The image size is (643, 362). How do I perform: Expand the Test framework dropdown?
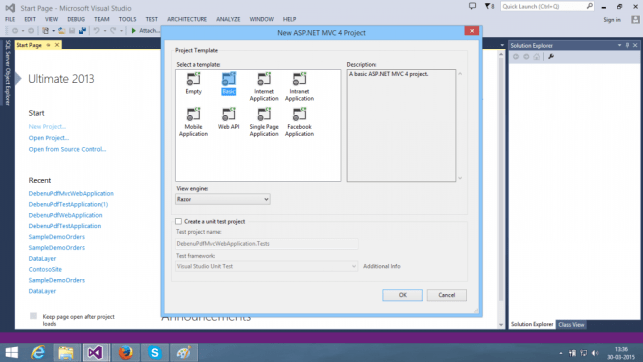(x=266, y=266)
